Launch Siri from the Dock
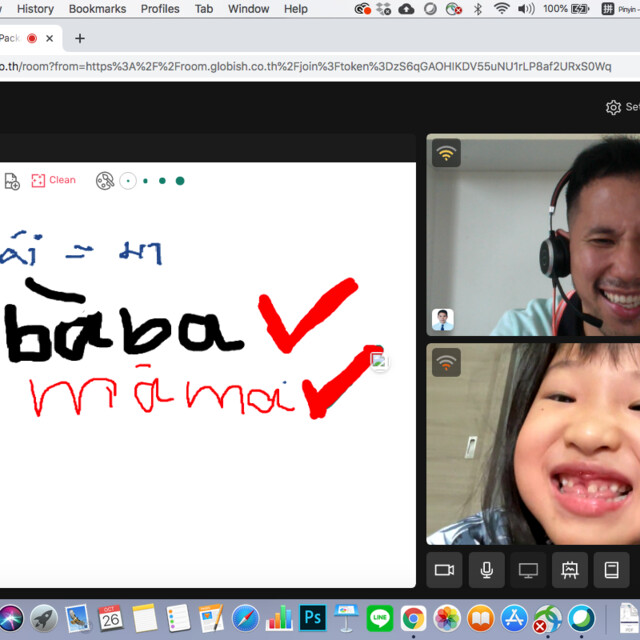Viewport: 640px width, 640px height. (x=11, y=618)
